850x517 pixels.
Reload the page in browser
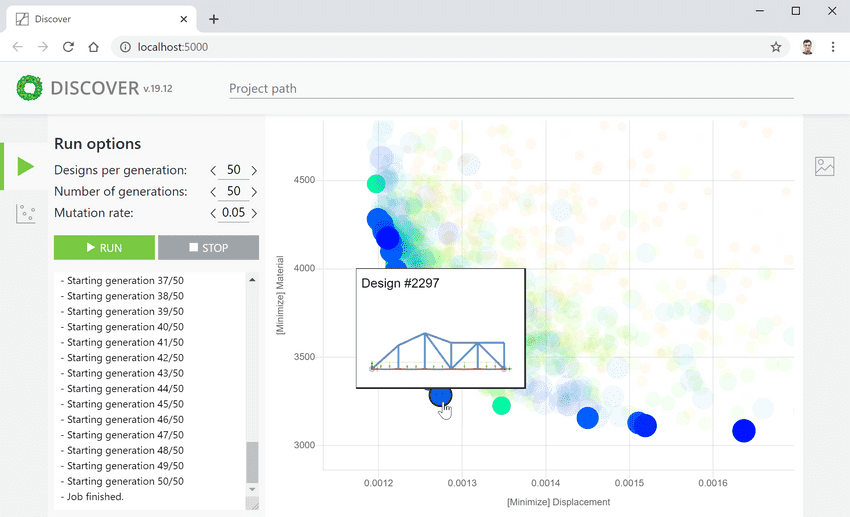coord(68,47)
